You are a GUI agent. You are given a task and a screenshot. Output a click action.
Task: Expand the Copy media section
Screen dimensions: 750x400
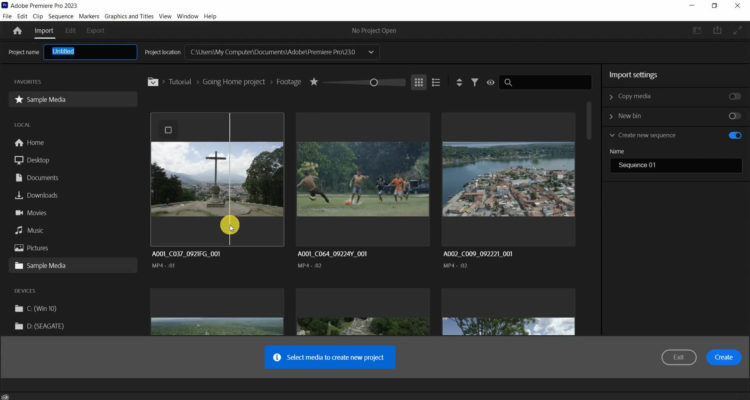611,97
